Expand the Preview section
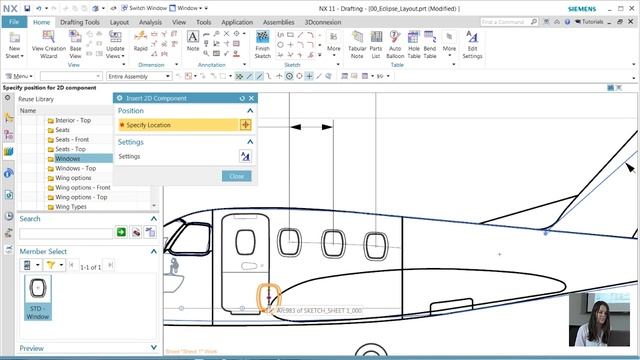The height and width of the screenshot is (360, 640). point(153,347)
